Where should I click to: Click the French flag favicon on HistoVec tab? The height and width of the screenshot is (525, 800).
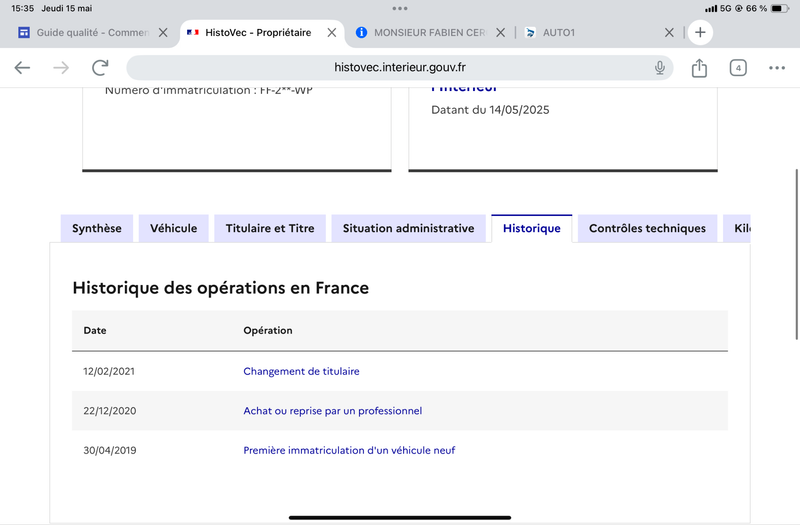[193, 32]
